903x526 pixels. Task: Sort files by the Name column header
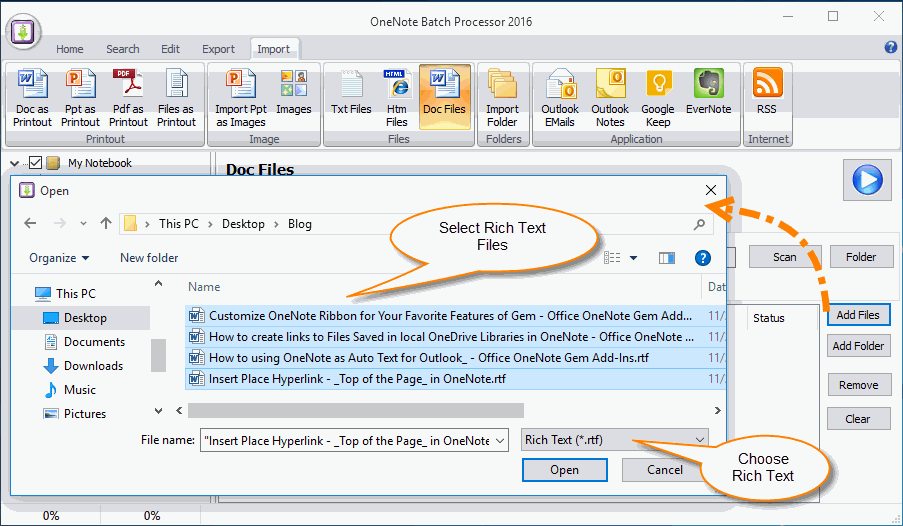[204, 287]
